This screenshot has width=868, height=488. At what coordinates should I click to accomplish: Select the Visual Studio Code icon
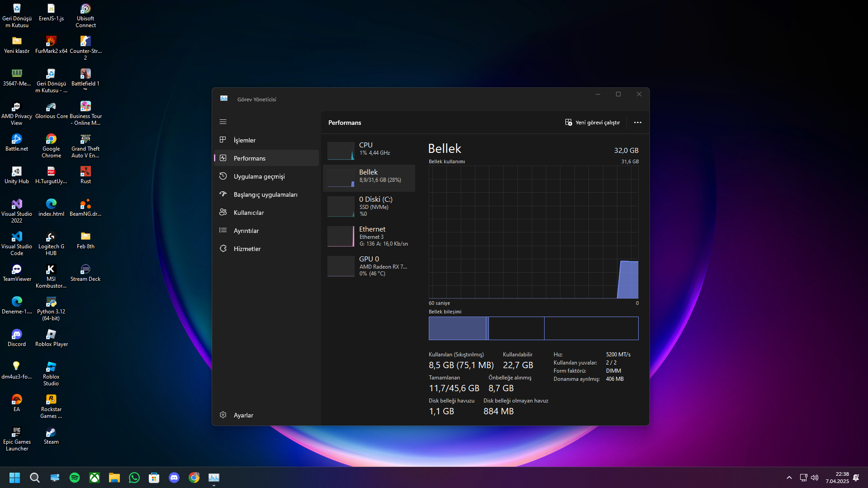coord(17,243)
